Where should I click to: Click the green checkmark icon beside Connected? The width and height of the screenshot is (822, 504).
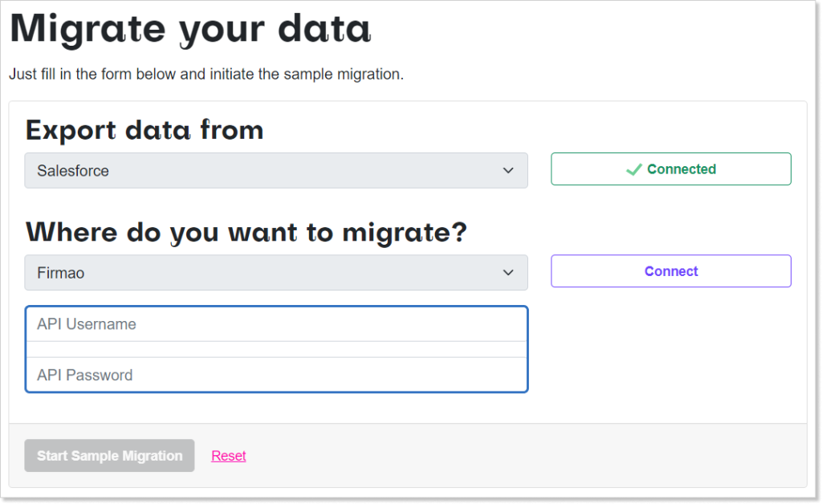point(634,169)
